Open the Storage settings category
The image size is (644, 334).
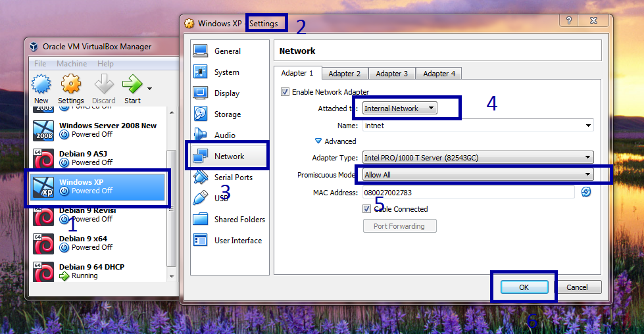(x=230, y=114)
